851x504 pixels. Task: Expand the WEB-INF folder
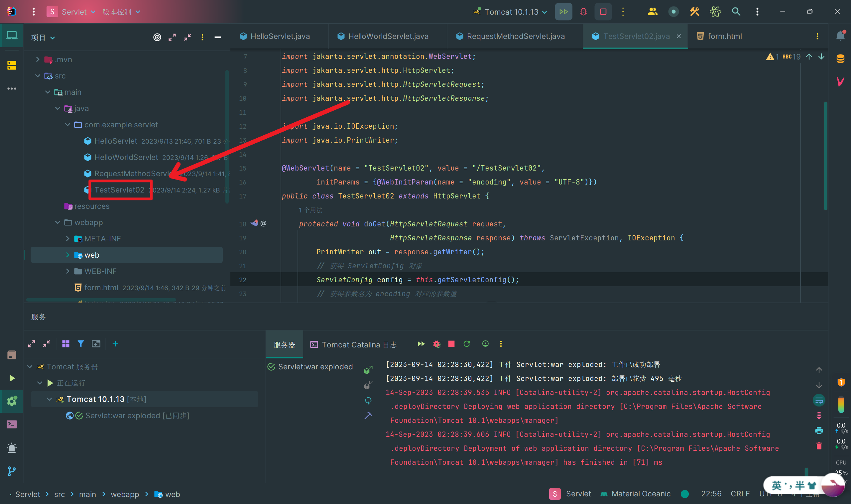[x=67, y=271]
